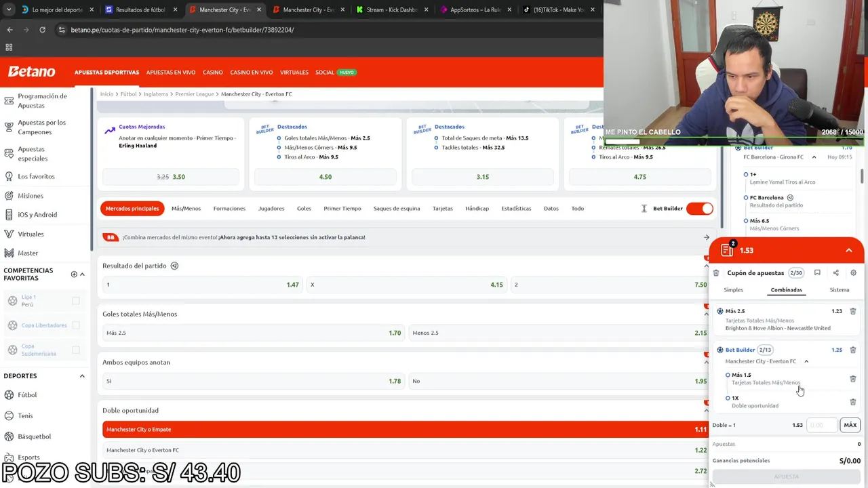Switch to the Saques de esquina tab

pos(397,208)
